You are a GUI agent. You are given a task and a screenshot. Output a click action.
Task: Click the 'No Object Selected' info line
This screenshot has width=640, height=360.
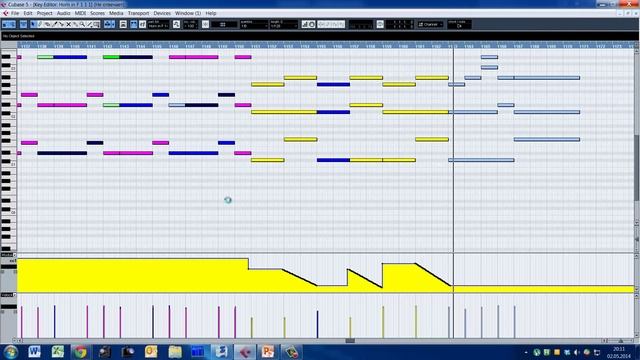[x=18, y=36]
